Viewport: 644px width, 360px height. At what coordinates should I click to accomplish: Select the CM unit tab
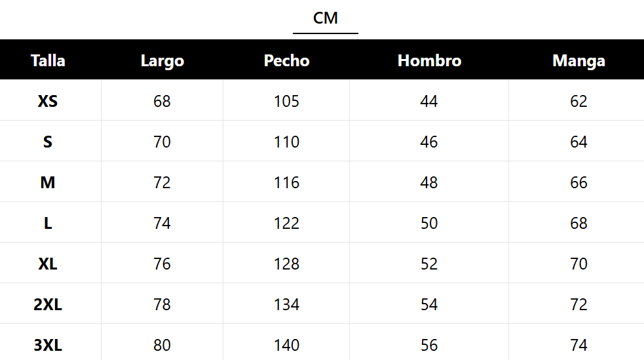click(326, 18)
